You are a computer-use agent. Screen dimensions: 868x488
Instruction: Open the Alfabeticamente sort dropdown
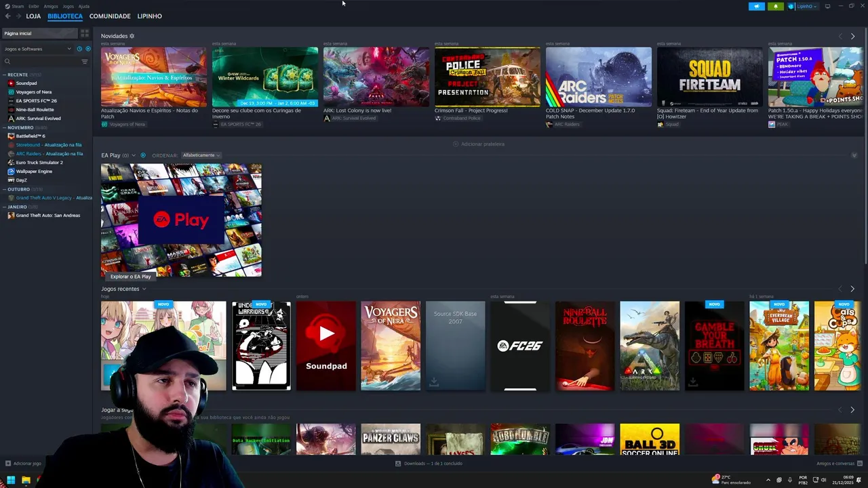coord(201,155)
